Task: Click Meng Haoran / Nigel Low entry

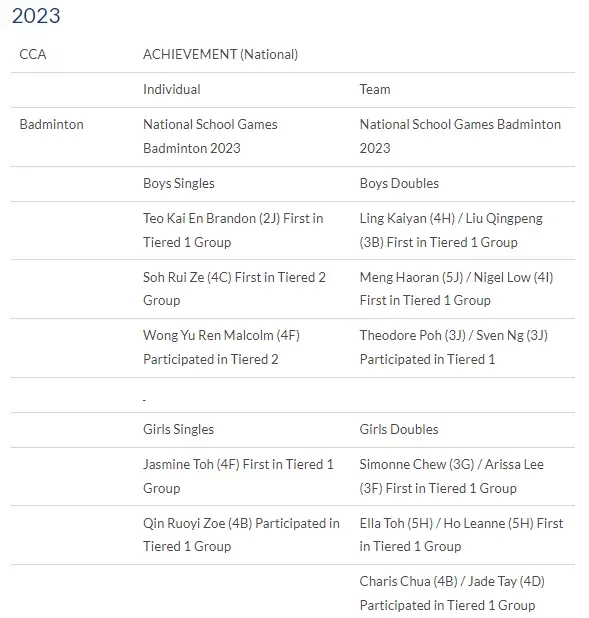Action: coord(456,289)
